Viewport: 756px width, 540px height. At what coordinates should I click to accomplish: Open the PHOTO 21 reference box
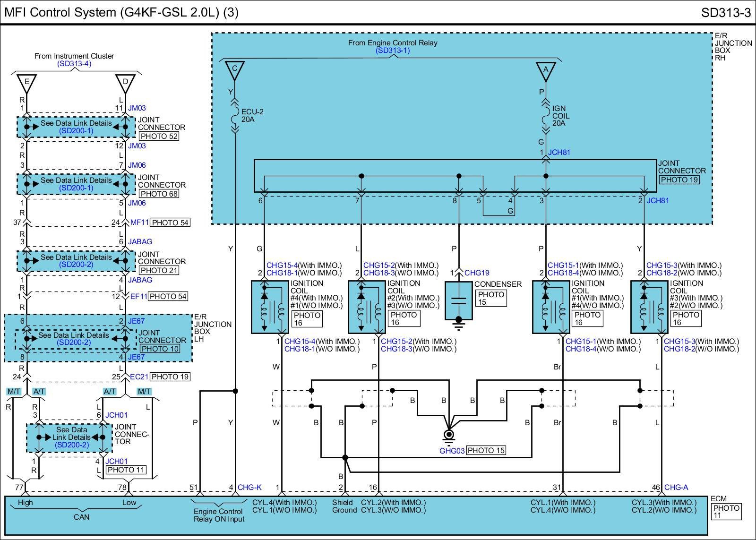click(x=159, y=270)
